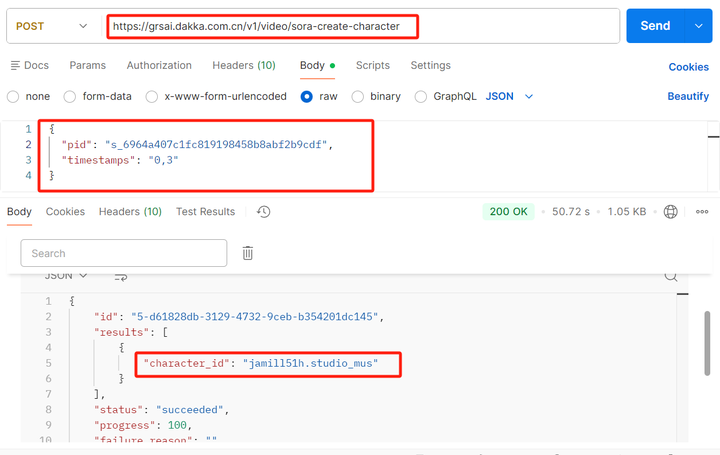Viewport: 720px width, 455px height.
Task: Open the Cookies link
Action: click(688, 67)
